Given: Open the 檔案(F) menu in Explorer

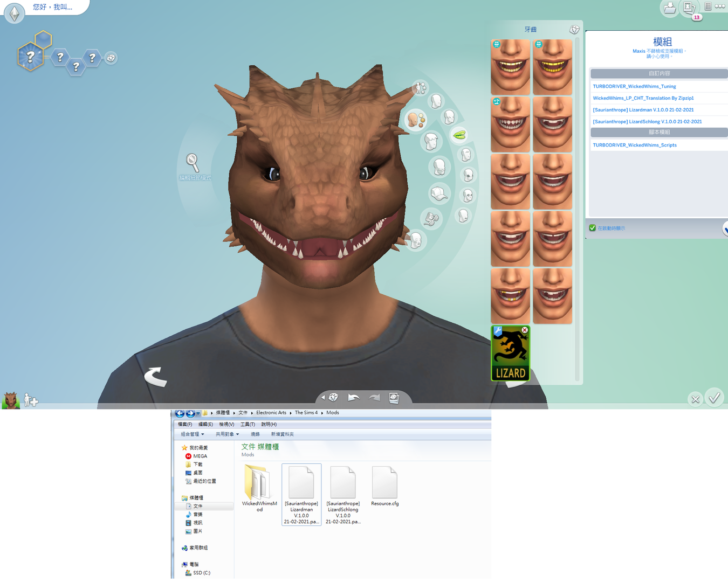Looking at the screenshot, I should point(185,425).
